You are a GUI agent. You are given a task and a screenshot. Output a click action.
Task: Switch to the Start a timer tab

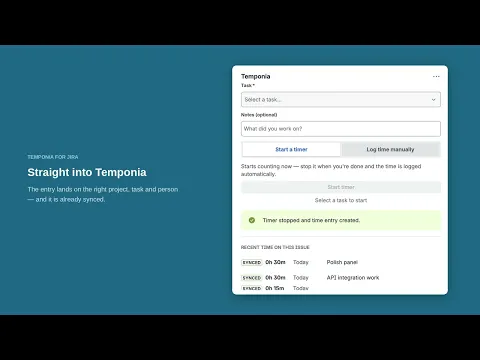click(291, 149)
